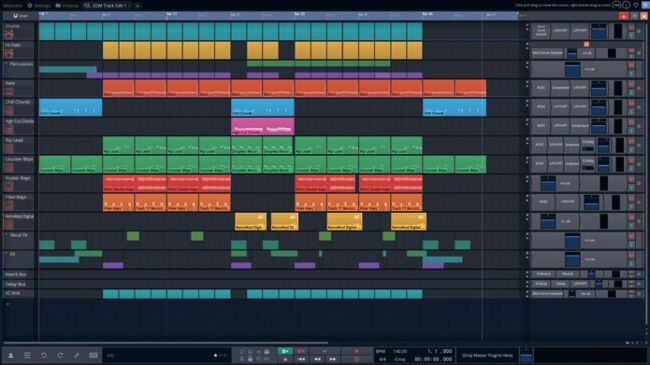
Task: Select the pink High Cut Chords clip
Action: click(262, 126)
